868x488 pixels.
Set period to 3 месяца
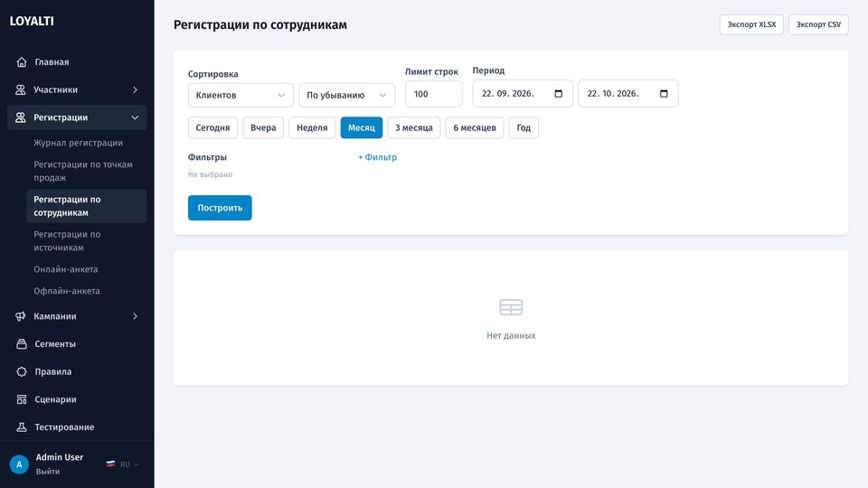(x=414, y=127)
